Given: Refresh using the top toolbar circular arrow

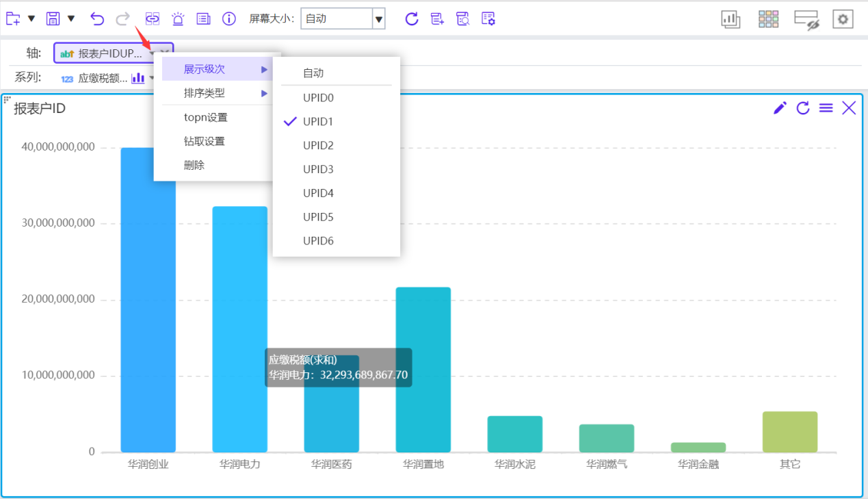Looking at the screenshot, I should (x=412, y=18).
